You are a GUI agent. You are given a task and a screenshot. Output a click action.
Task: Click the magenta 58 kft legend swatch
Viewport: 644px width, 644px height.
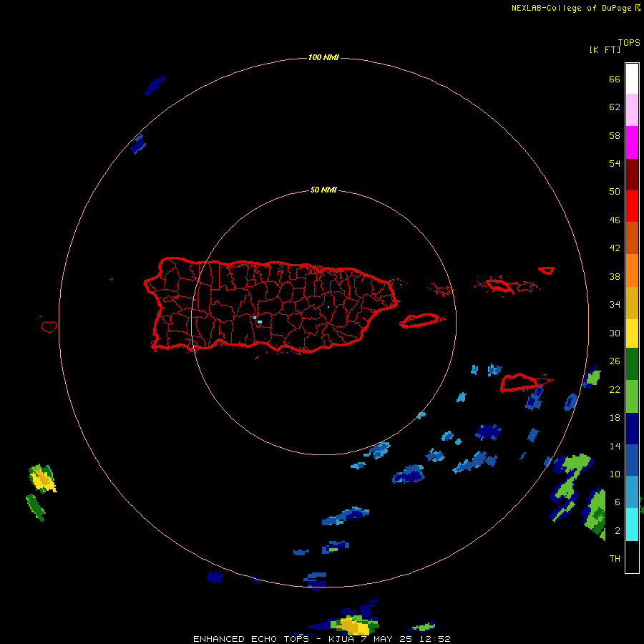[632, 142]
